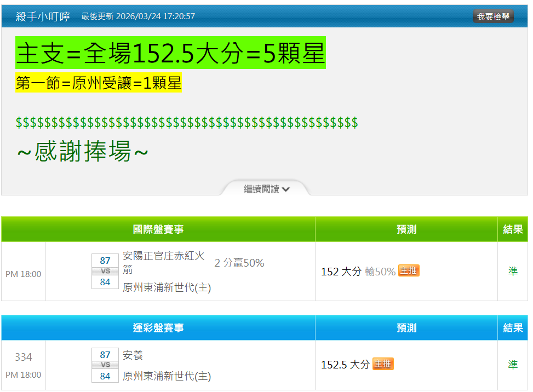The height and width of the screenshot is (392, 533).
Task: Click the VS icon in the 運彩盤賽事 match
Action: [105, 365]
